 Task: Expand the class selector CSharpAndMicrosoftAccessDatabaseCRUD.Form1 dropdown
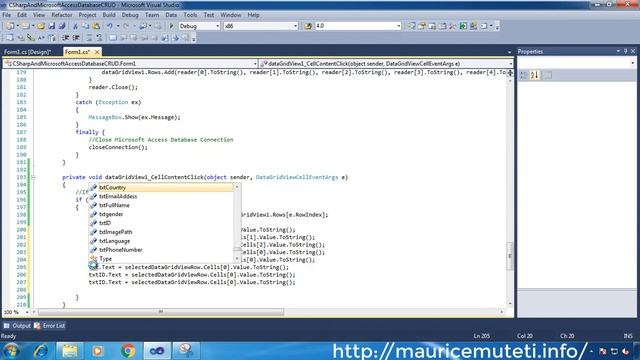pyautogui.click(x=255, y=64)
